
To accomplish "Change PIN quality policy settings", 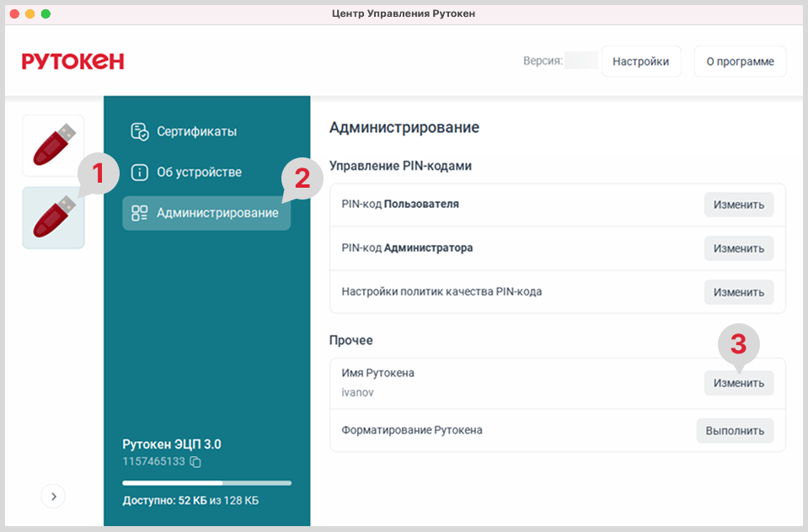I will coord(738,292).
